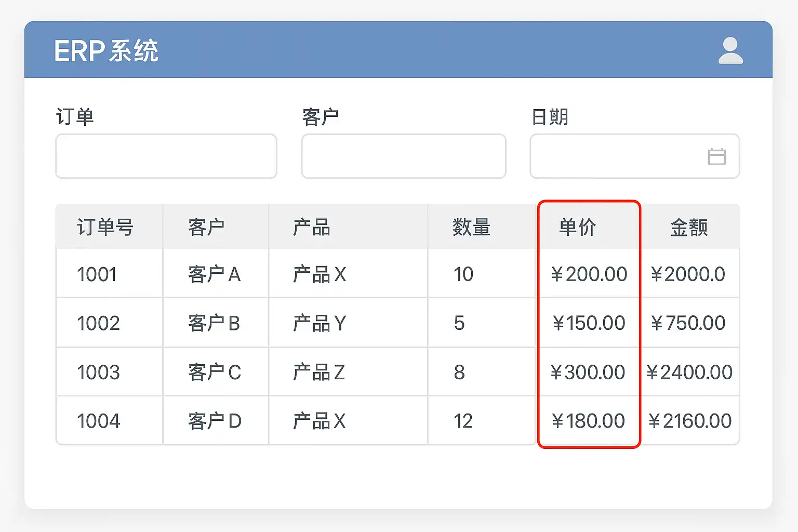Click the 客户 D cell
Viewport: 798px width, 532px height.
point(215,421)
